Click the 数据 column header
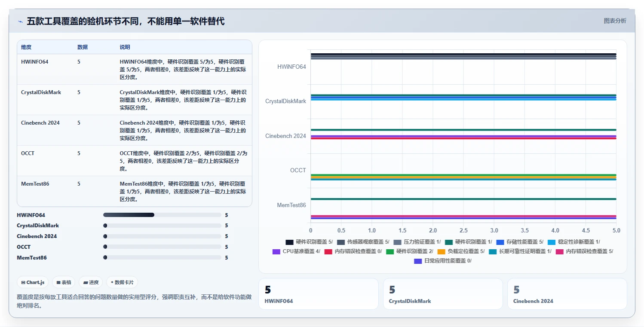644x327 pixels. (83, 47)
